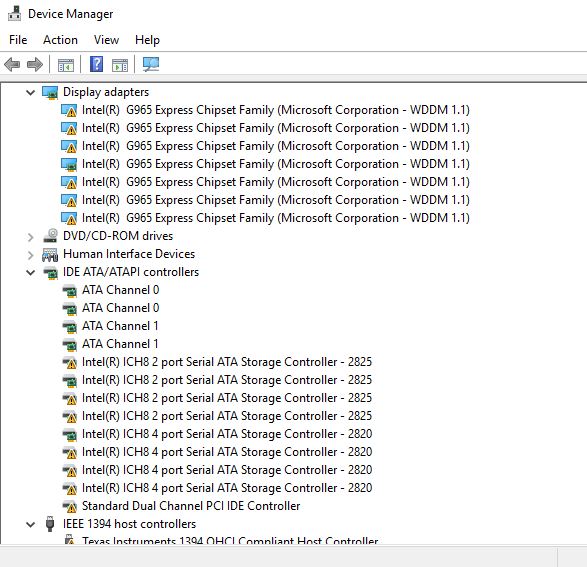Collapse the IEEE 1394 host controllers category
587x567 pixels.
31,524
